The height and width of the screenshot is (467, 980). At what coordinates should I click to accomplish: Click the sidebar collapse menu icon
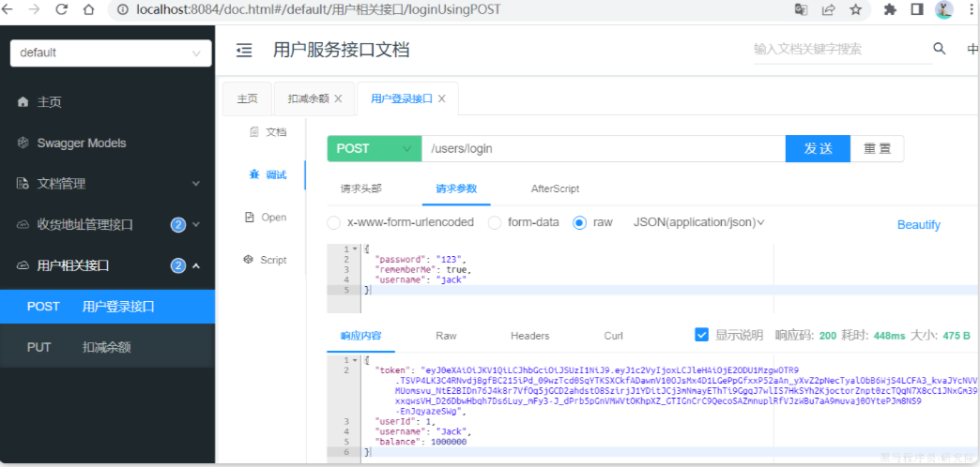(244, 51)
